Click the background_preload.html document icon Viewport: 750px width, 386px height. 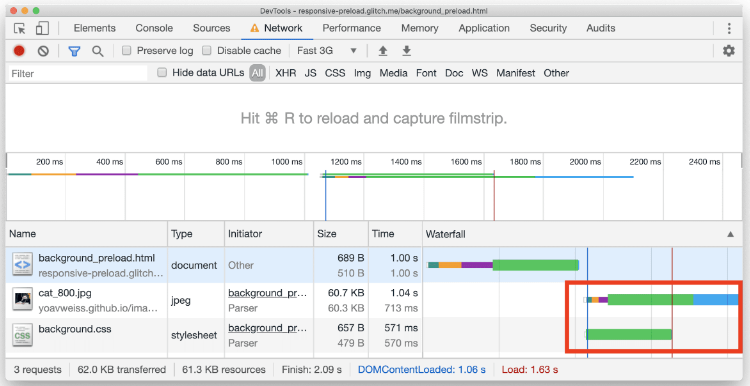point(22,265)
